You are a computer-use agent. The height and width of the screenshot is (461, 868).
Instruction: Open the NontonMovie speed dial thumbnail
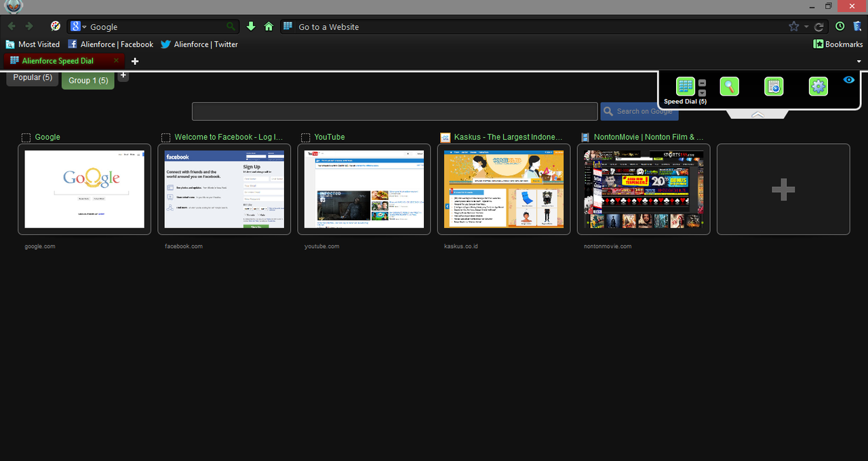[644, 189]
